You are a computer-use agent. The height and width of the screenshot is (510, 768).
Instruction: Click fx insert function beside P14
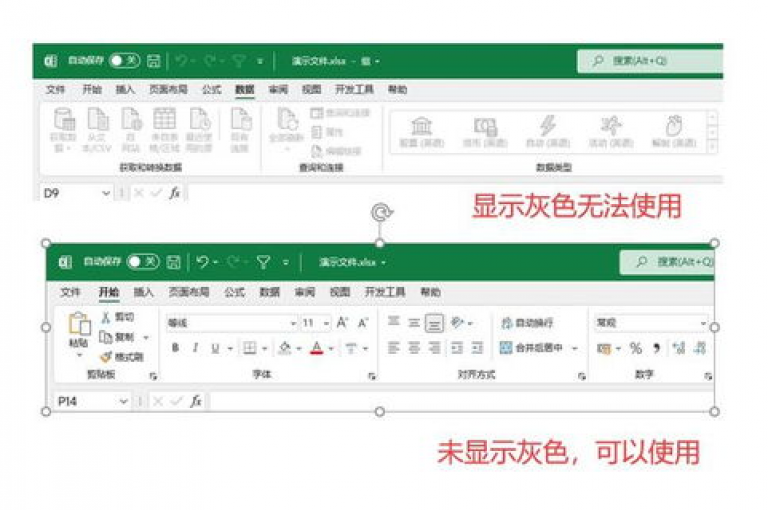pos(195,402)
